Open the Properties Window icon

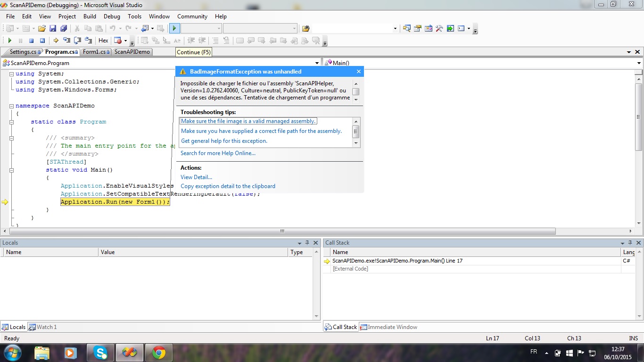pyautogui.click(x=417, y=29)
